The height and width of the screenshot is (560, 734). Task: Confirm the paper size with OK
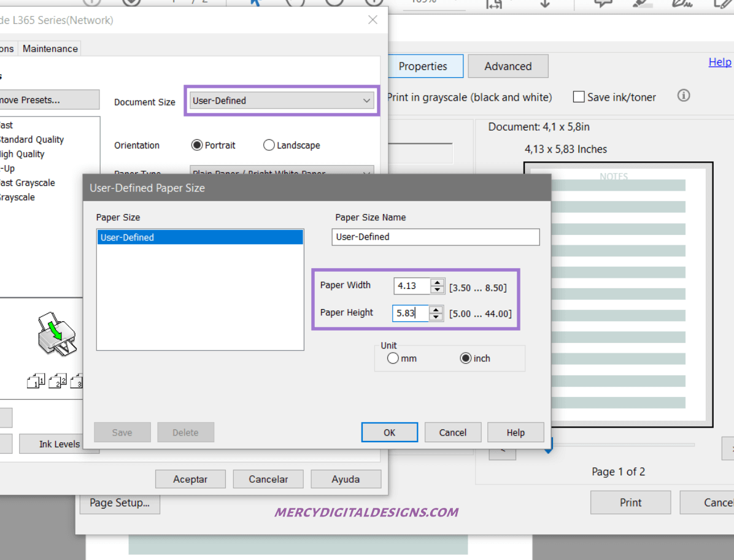[x=389, y=432]
